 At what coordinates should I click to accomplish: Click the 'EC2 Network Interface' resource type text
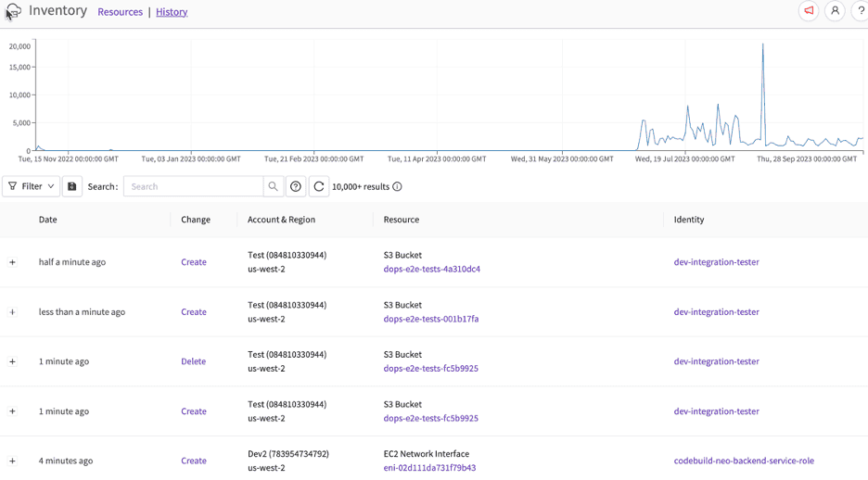[427, 453]
